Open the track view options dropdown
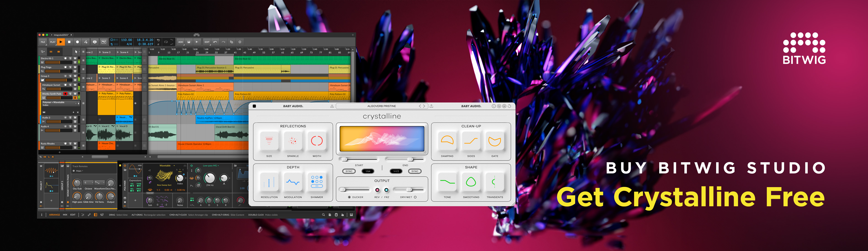This screenshot has height=251, width=868. coord(43,52)
